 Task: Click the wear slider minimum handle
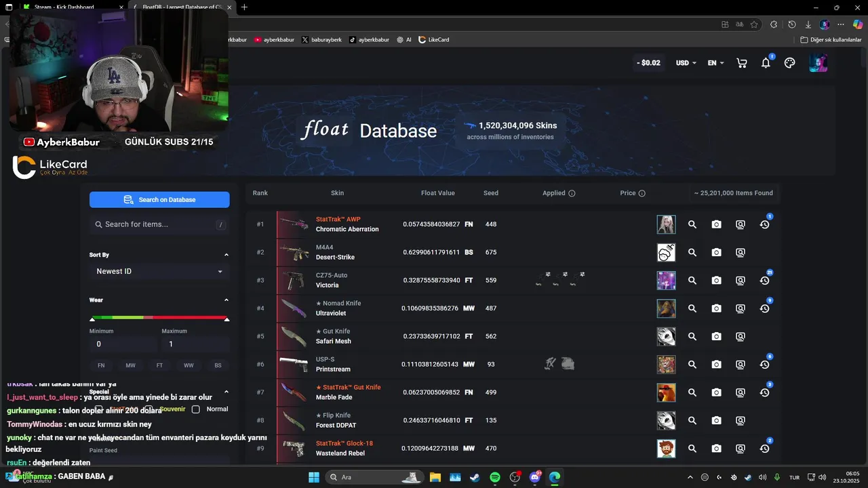point(92,319)
